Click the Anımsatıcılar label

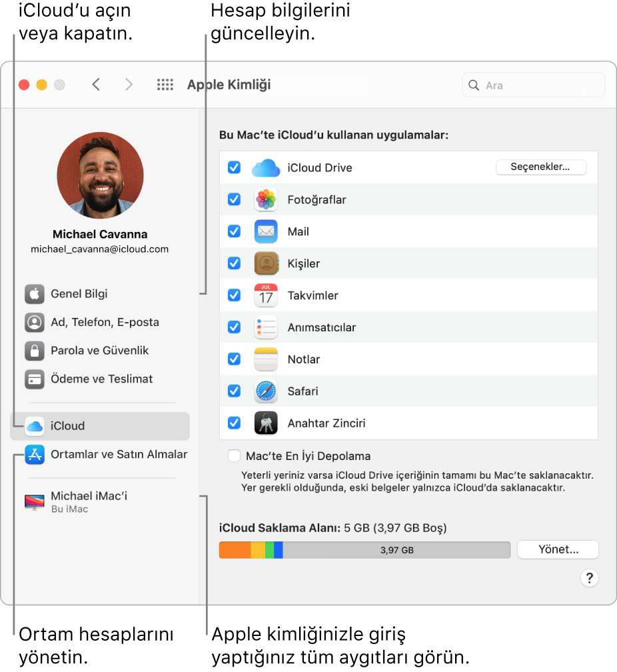(x=321, y=327)
